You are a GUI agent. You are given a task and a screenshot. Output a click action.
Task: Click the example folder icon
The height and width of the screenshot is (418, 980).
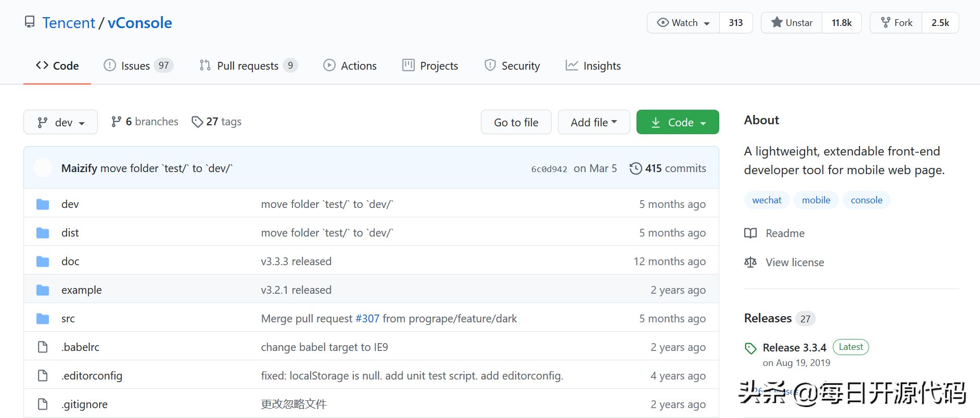tap(43, 290)
